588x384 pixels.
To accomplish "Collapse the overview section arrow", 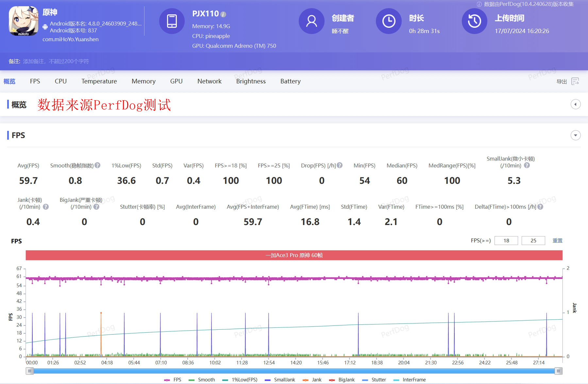I will pyautogui.click(x=575, y=104).
